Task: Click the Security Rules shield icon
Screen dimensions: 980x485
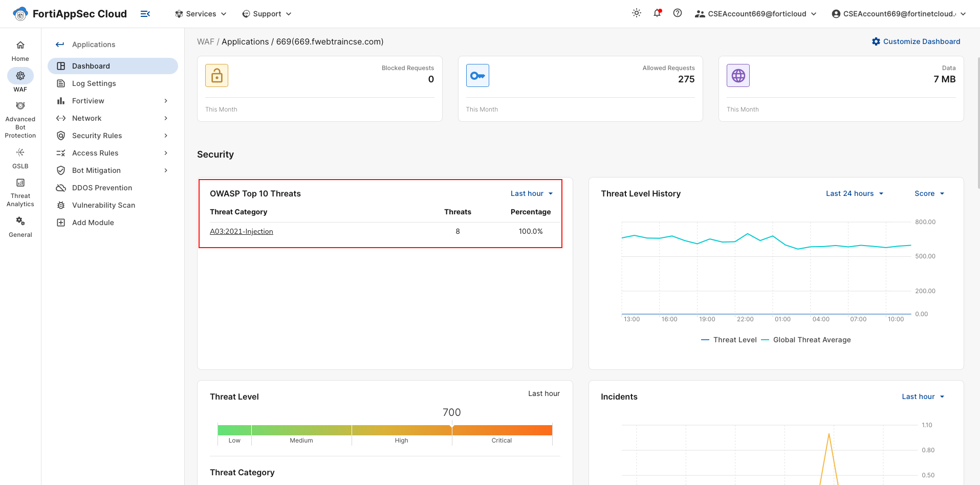Action: 61,136
